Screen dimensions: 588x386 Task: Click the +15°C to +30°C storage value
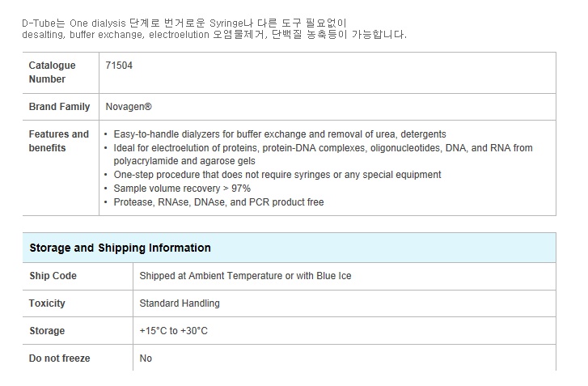click(x=173, y=331)
